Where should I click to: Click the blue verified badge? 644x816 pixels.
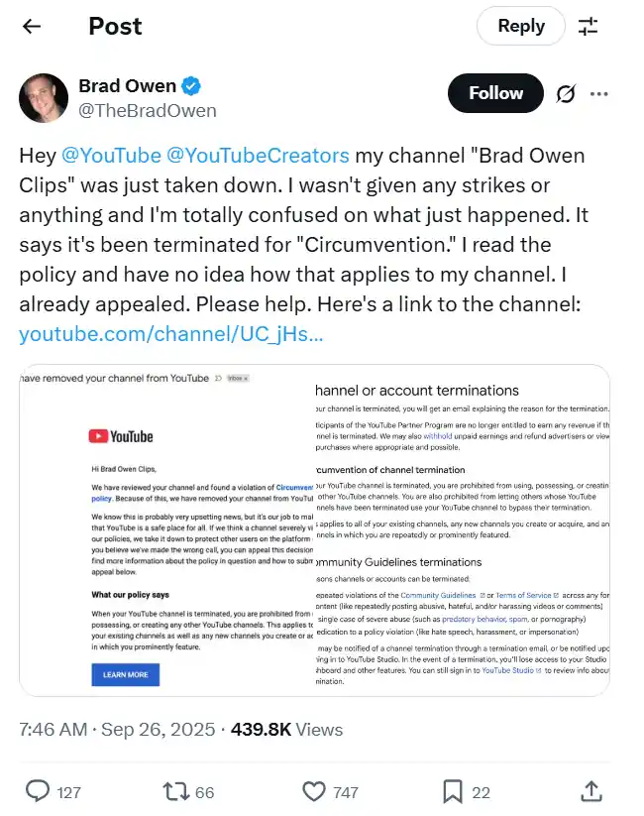191,86
